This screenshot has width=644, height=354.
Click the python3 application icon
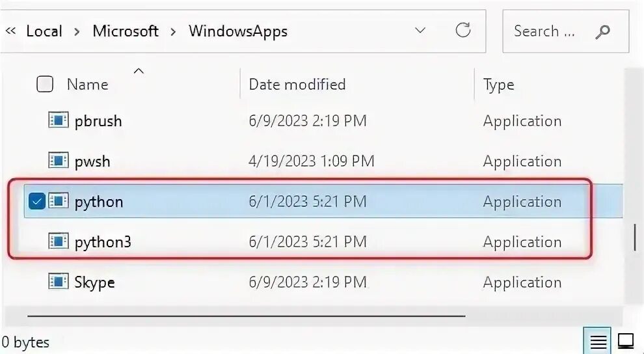point(59,241)
